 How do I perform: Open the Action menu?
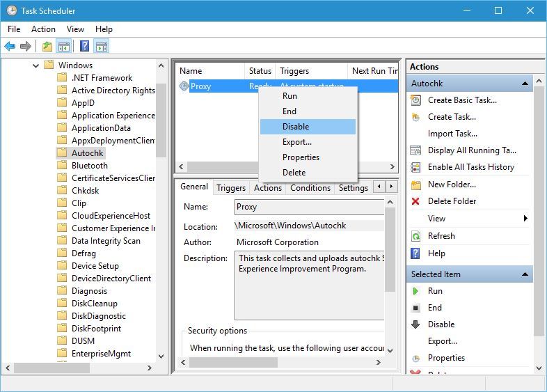(x=43, y=29)
